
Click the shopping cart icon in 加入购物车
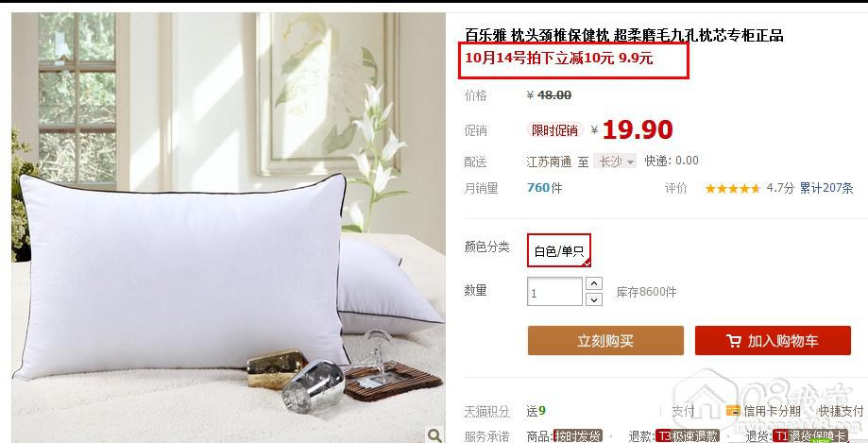click(734, 341)
